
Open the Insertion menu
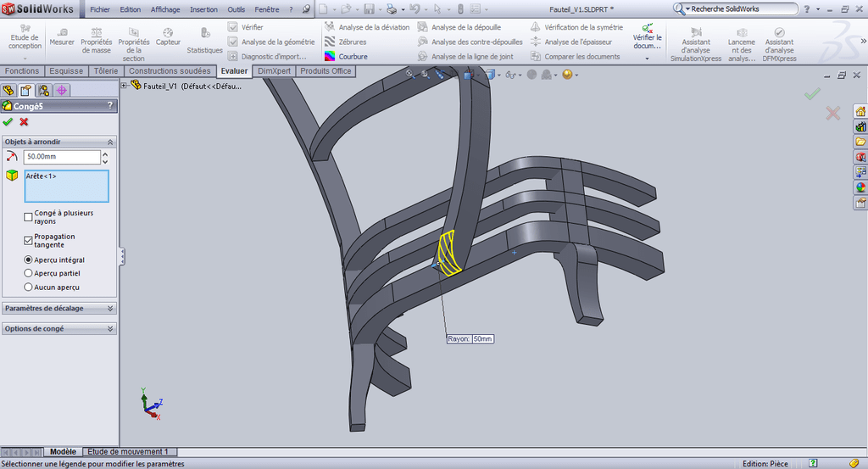pos(203,9)
